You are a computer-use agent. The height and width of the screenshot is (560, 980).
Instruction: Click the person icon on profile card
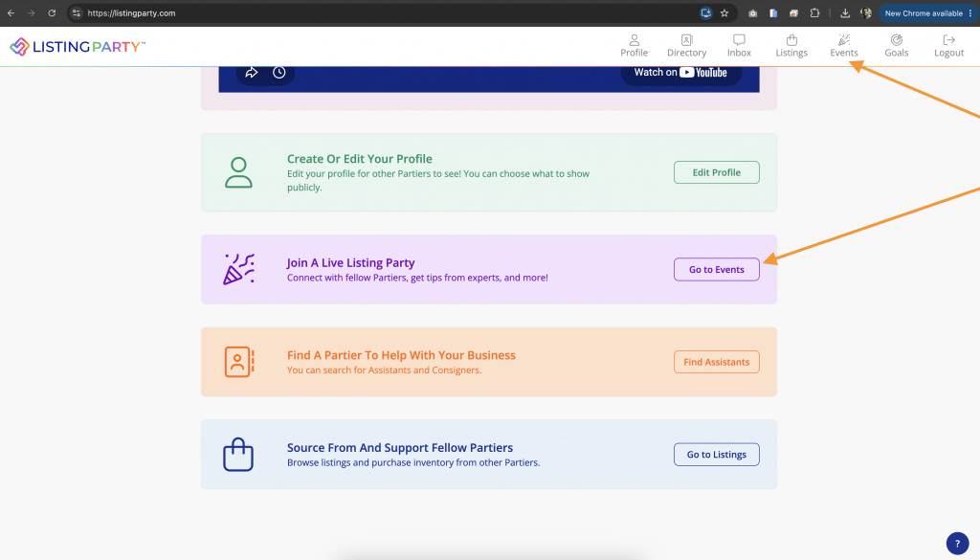pos(238,172)
